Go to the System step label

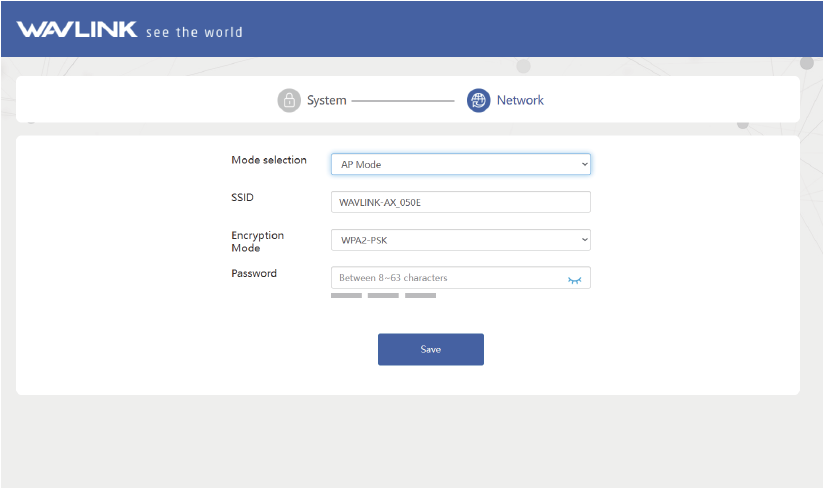tap(326, 100)
